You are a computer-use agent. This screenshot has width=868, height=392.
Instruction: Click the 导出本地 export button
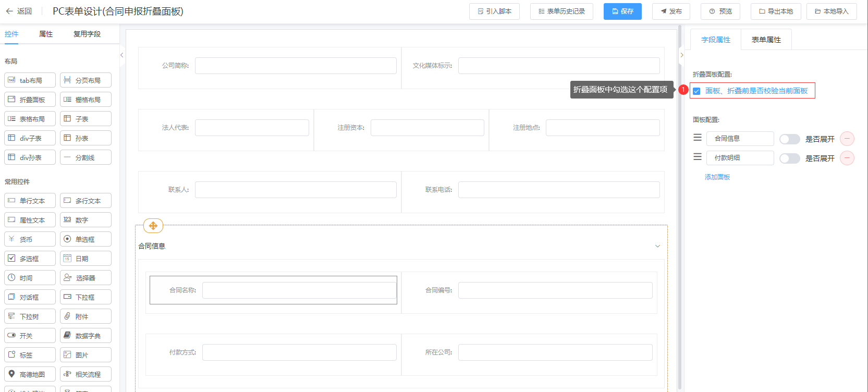(x=776, y=11)
